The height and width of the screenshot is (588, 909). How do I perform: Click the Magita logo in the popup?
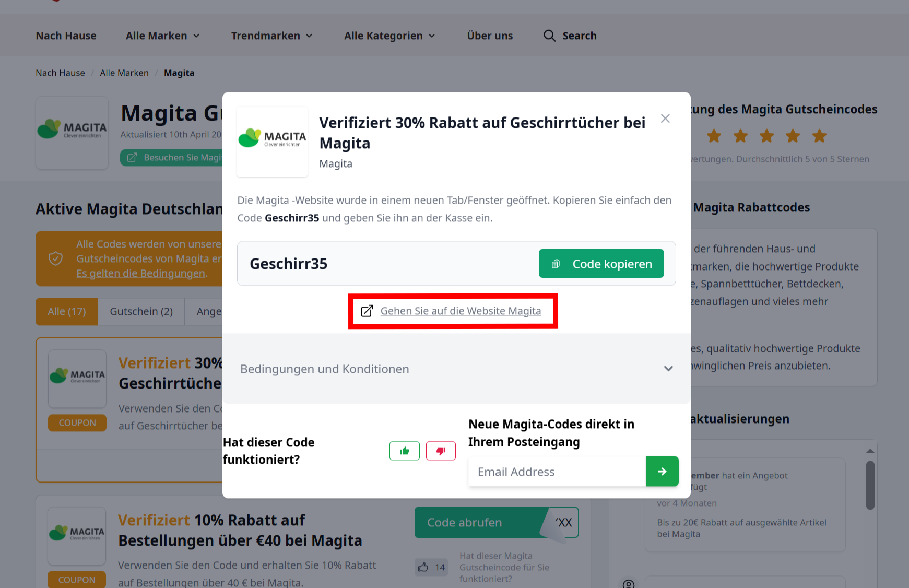tap(272, 141)
